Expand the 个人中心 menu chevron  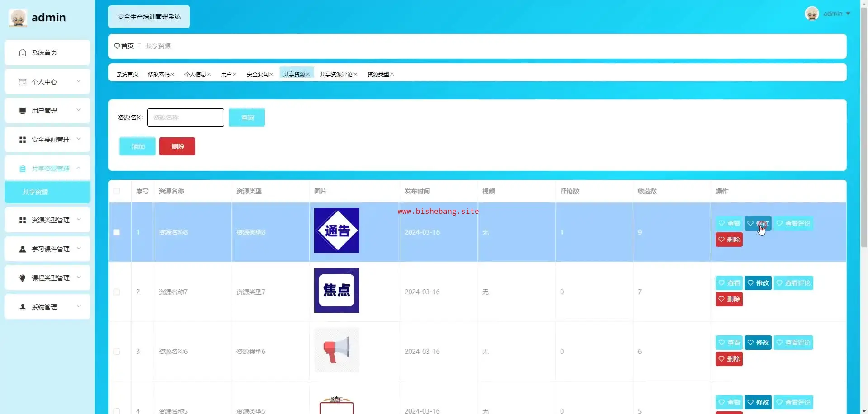pyautogui.click(x=79, y=81)
